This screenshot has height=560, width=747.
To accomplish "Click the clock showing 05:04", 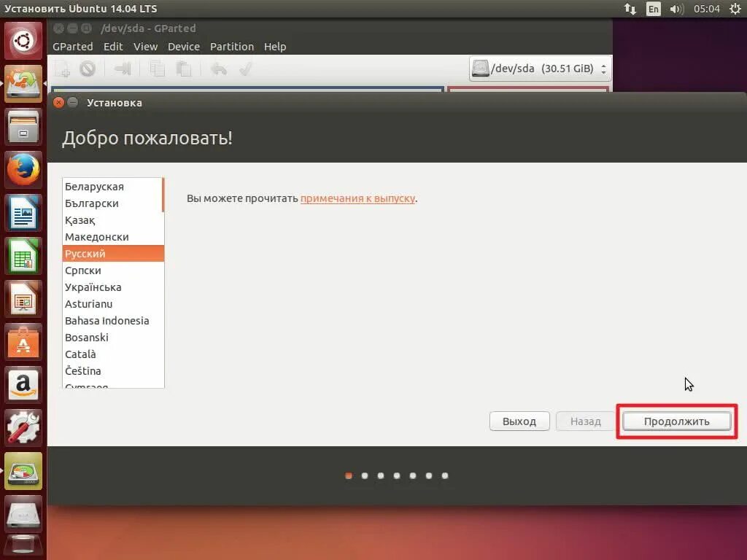I will pyautogui.click(x=706, y=9).
